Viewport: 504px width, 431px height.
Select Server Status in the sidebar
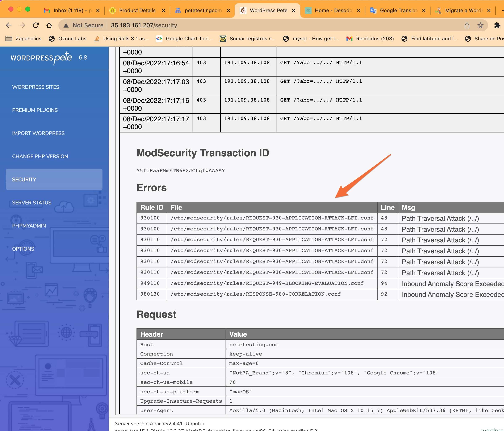(32, 203)
